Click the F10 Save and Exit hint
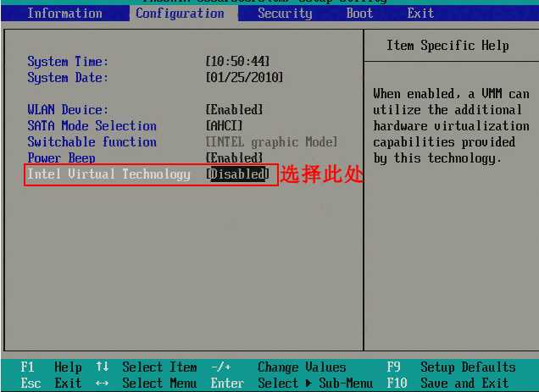Viewport: 539px width, 392px height. (447, 383)
